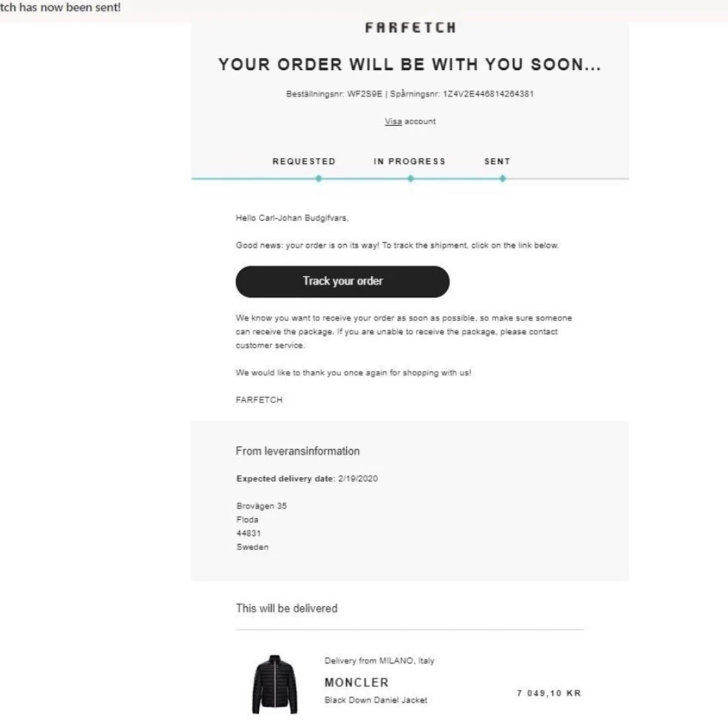
Task: Click the tracking number 1Z4V2E446814264381
Action: click(x=488, y=94)
